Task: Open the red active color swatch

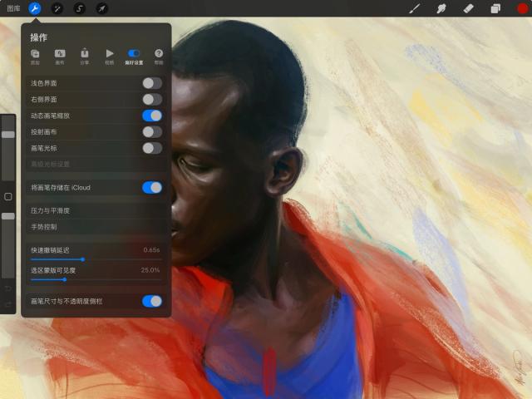Action: click(523, 8)
